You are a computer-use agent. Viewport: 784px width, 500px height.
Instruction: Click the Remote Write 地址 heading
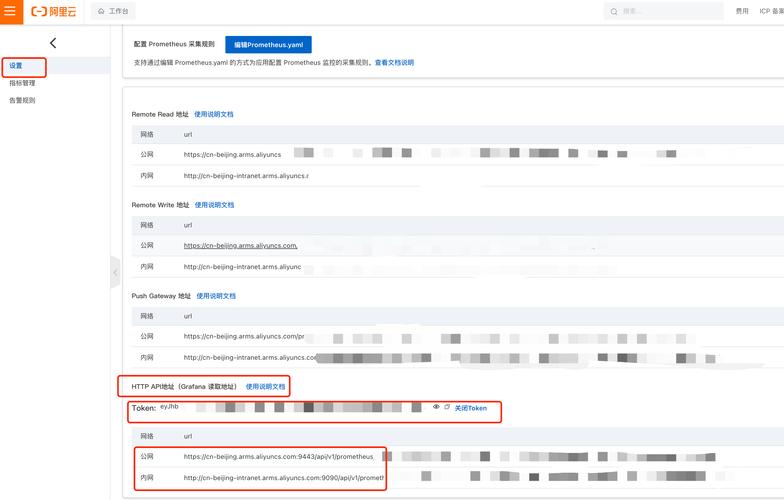click(160, 205)
